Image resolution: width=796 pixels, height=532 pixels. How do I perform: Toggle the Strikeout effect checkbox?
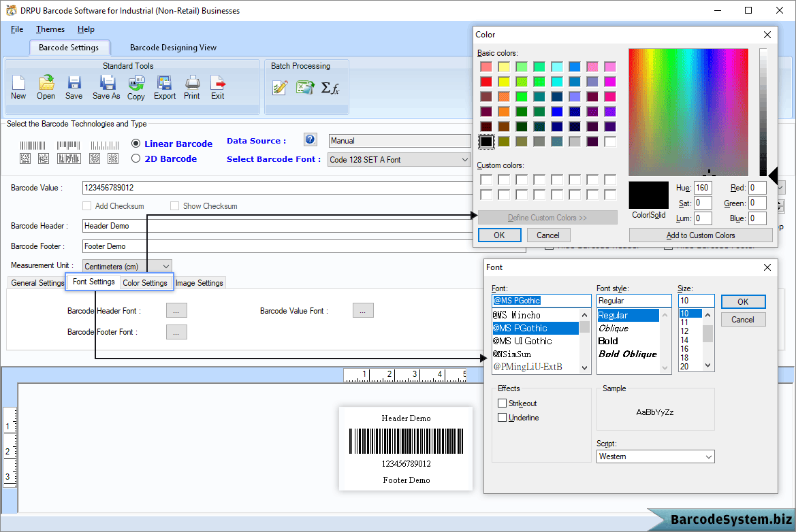(502, 403)
